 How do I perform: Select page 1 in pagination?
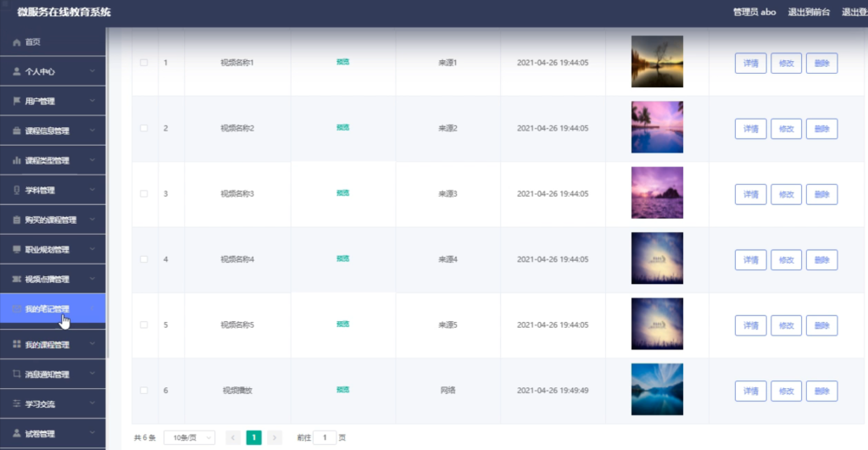(x=254, y=438)
